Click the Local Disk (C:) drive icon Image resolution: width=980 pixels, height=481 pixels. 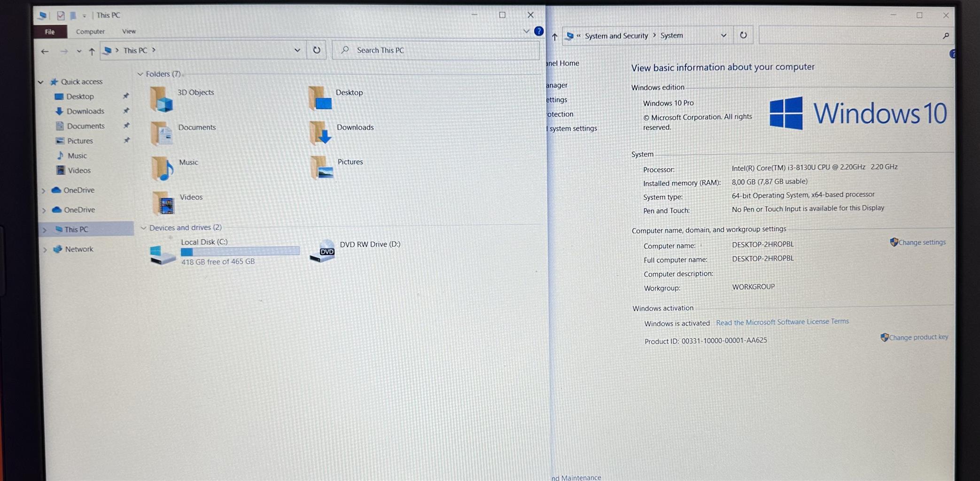[162, 254]
